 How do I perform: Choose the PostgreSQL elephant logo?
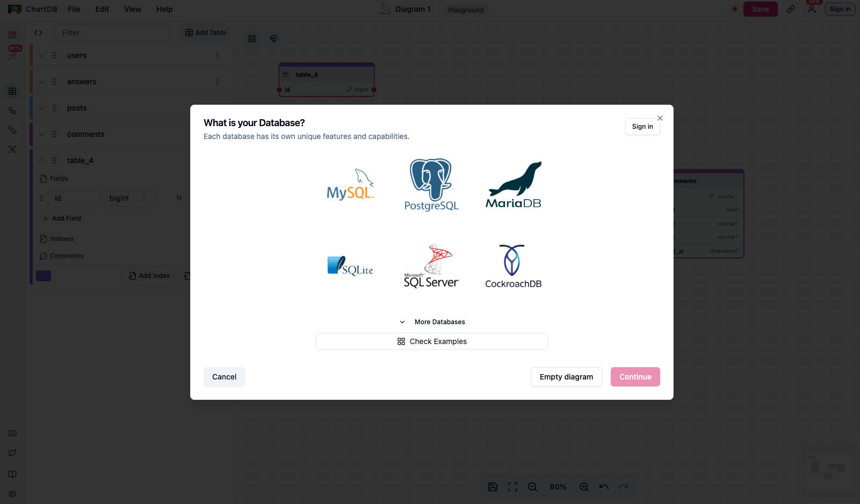tap(431, 185)
